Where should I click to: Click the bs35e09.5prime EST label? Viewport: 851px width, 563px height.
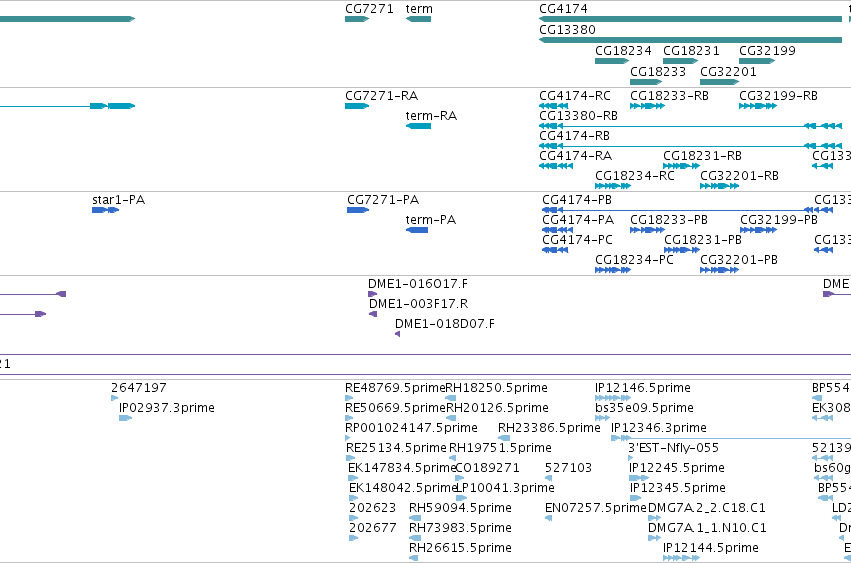[x=644, y=409]
